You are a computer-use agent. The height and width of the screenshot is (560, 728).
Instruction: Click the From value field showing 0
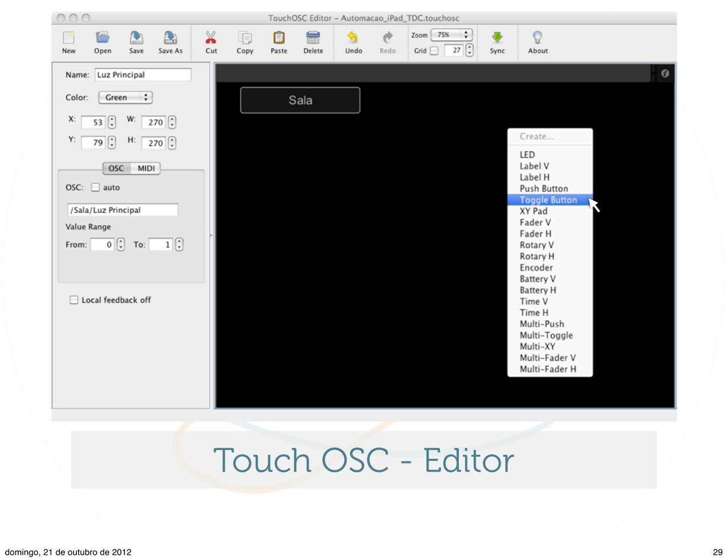[102, 245]
